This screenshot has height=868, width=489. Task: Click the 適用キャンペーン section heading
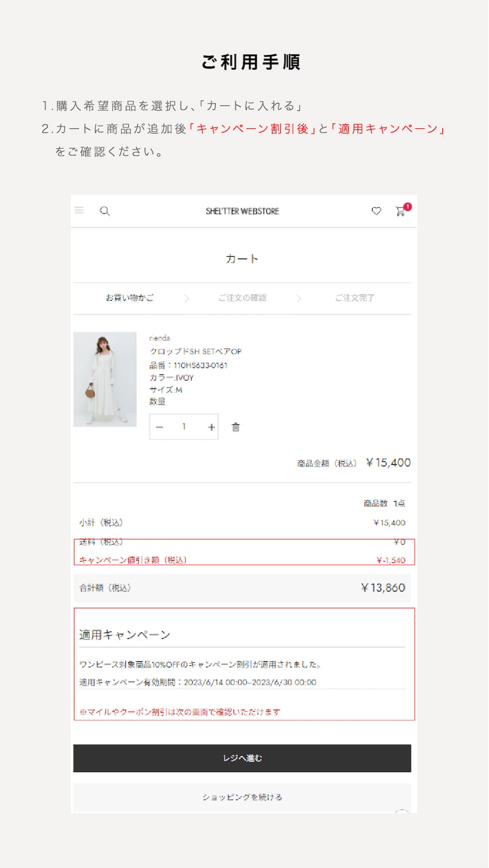[125, 635]
